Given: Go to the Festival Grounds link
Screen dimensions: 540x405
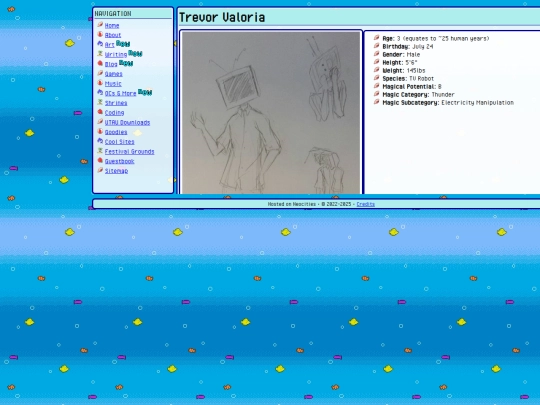Looking at the screenshot, I should coord(129,152).
